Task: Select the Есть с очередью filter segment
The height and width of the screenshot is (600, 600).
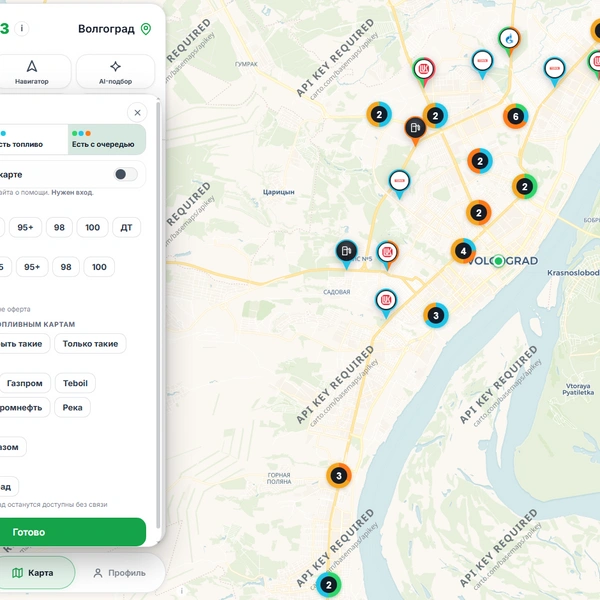Action: tap(107, 139)
